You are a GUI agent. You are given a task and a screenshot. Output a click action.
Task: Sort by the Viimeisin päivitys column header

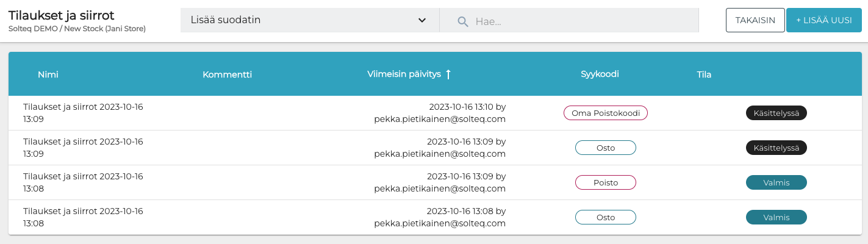[404, 74]
